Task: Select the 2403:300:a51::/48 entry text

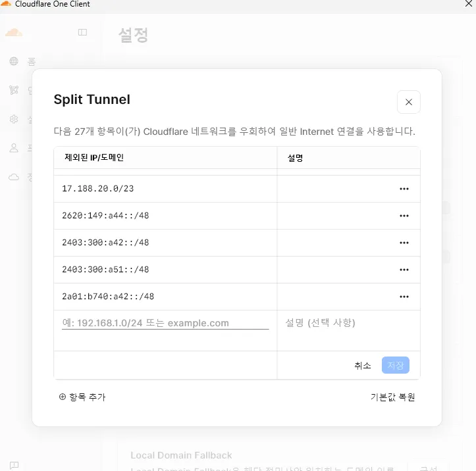Action: (x=105, y=270)
